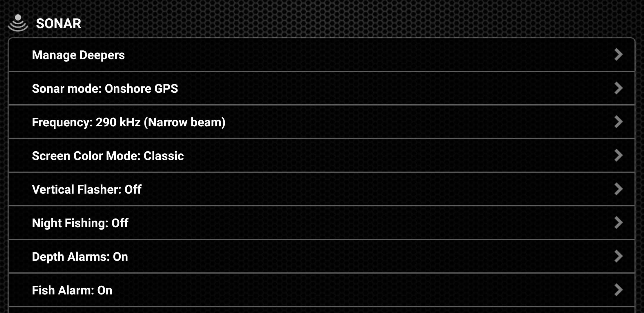Screen dimensions: 644x313
Task: Toggle the Vertical Flasher Off setting
Action: pos(86,190)
